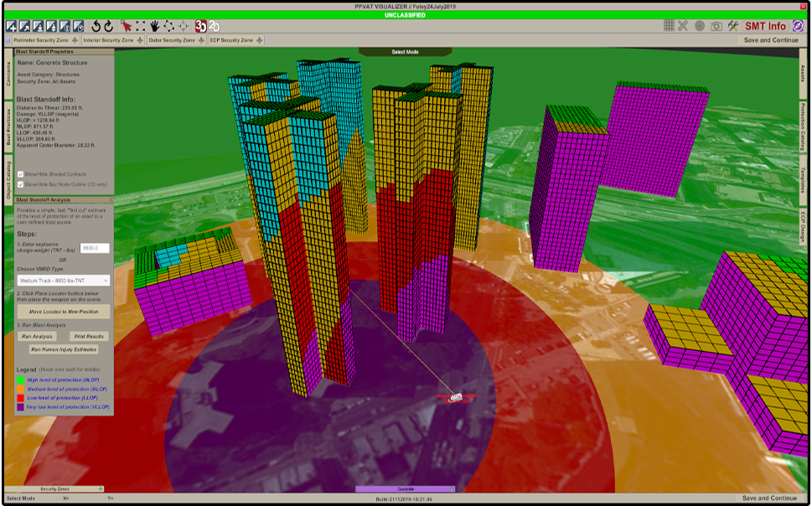Screen dimensions: 812x506
Task: Open the Protection Catalog side tab
Action: 804,127
